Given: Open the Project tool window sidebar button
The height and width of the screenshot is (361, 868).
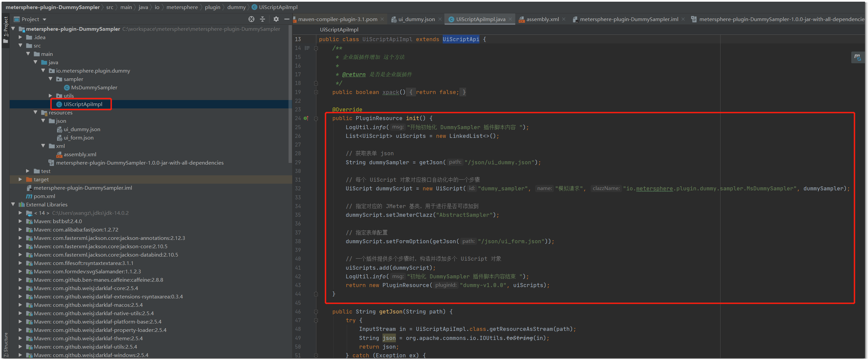Looking at the screenshot, I should (5, 30).
